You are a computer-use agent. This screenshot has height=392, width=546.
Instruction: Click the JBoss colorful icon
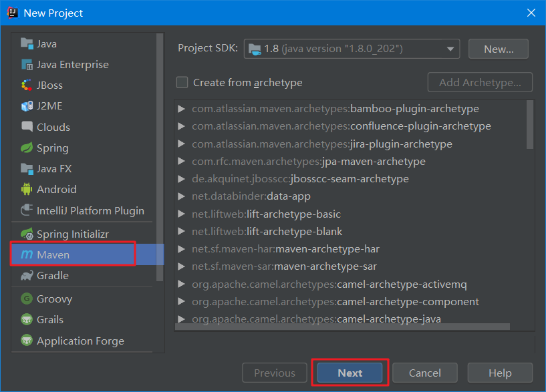(27, 85)
